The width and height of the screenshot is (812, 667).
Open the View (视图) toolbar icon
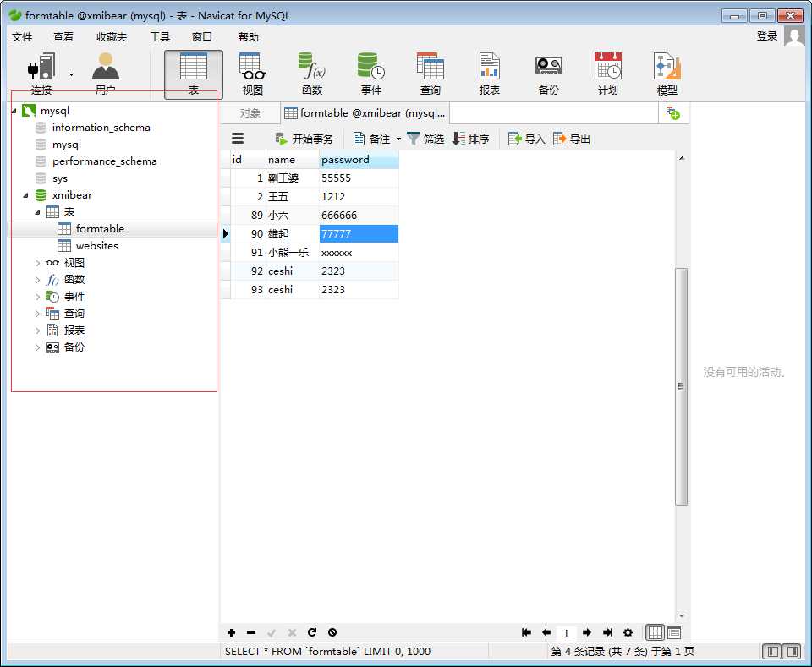253,74
